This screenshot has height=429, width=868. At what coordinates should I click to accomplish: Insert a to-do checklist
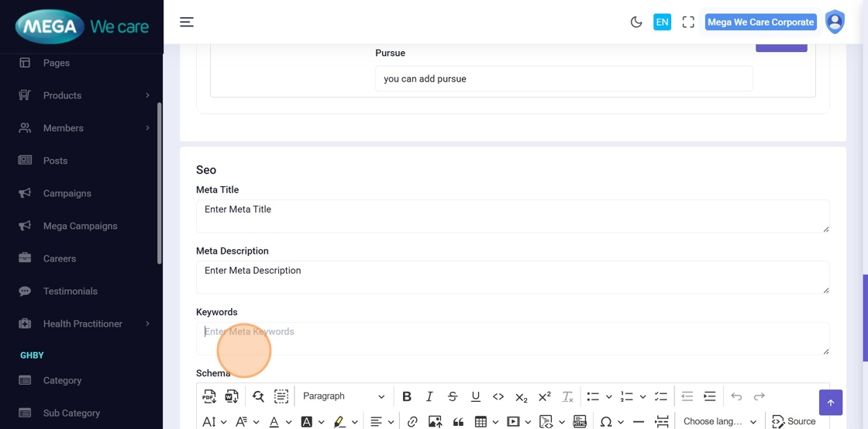click(660, 396)
